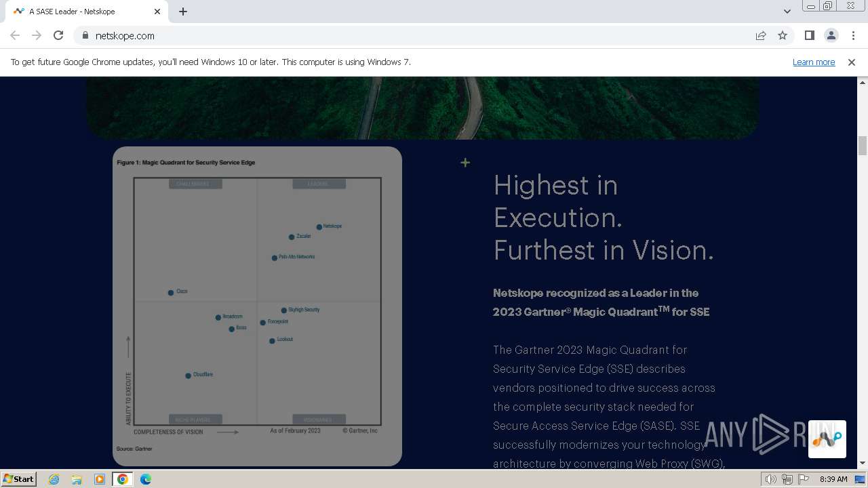868x488 pixels.
Task: Click the Zscaler label on the chart
Action: click(304, 236)
